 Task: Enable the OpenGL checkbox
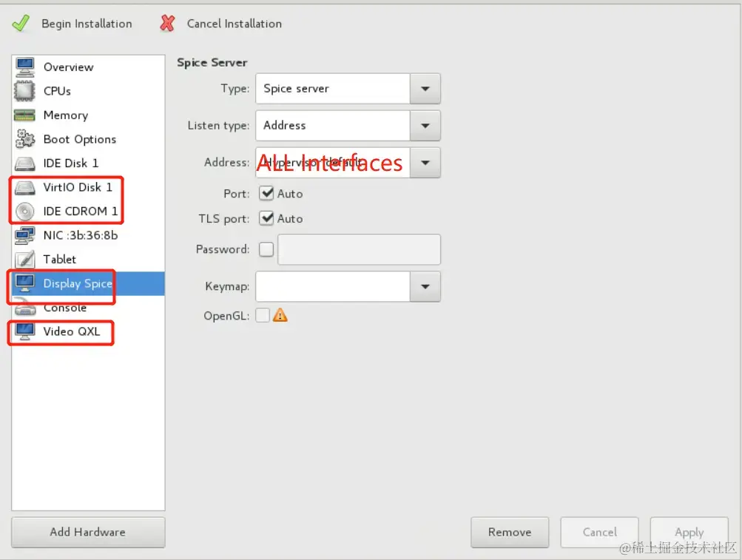coord(263,315)
